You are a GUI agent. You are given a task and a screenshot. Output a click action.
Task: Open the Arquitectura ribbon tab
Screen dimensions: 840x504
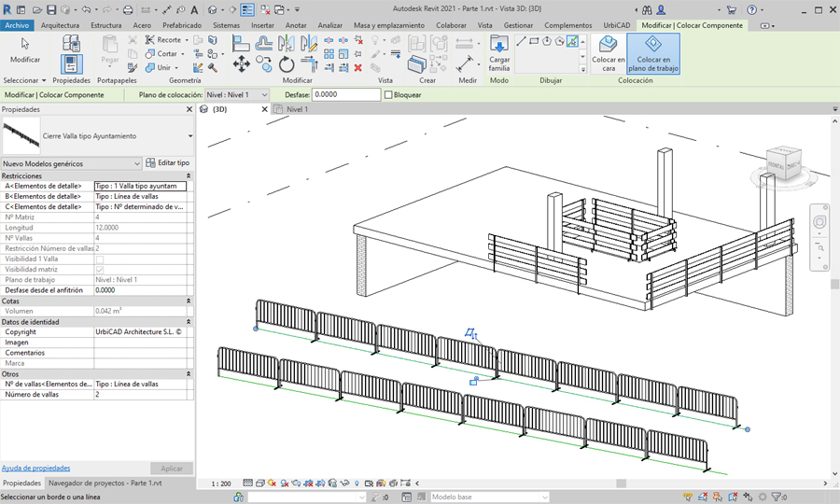coord(60,25)
